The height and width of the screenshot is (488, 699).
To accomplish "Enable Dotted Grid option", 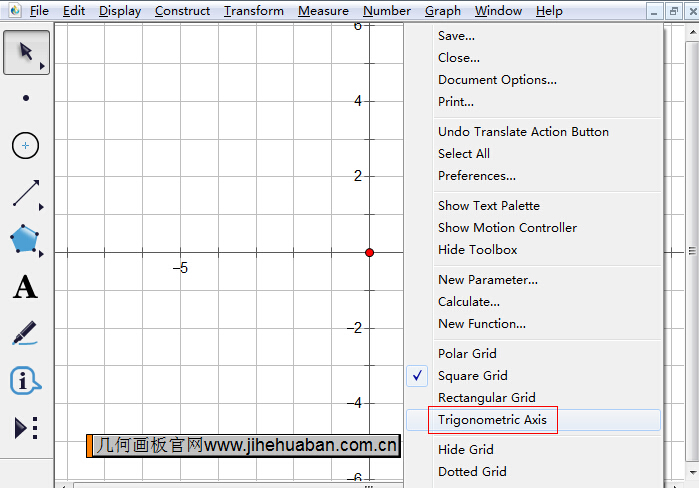I will click(x=533, y=472).
